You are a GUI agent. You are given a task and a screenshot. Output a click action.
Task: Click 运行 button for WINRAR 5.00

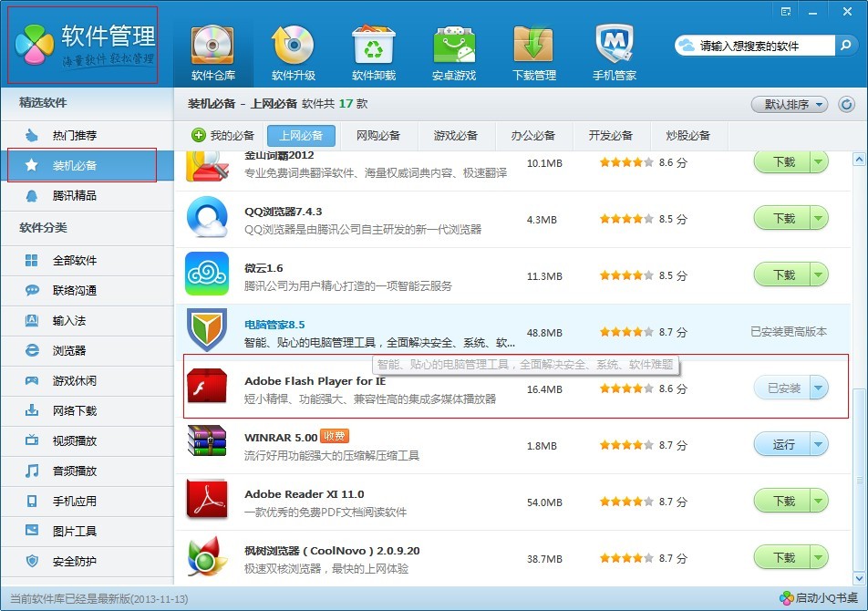782,444
